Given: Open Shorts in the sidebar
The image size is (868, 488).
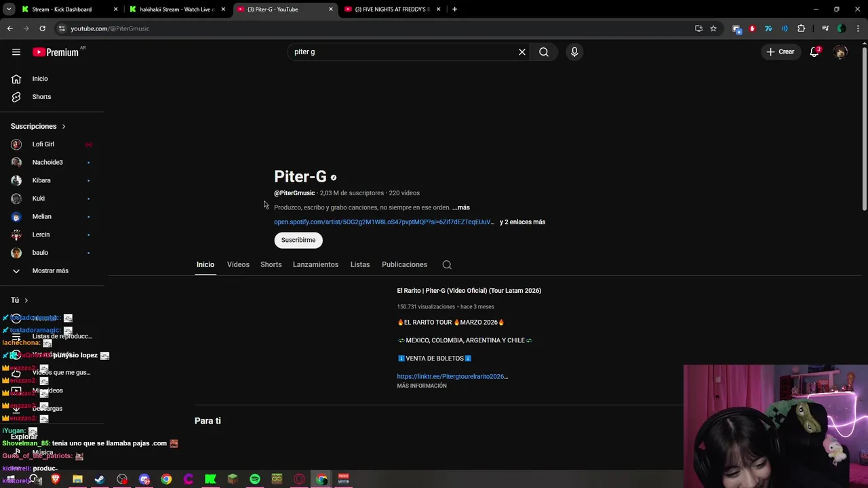Looking at the screenshot, I should pos(41,97).
